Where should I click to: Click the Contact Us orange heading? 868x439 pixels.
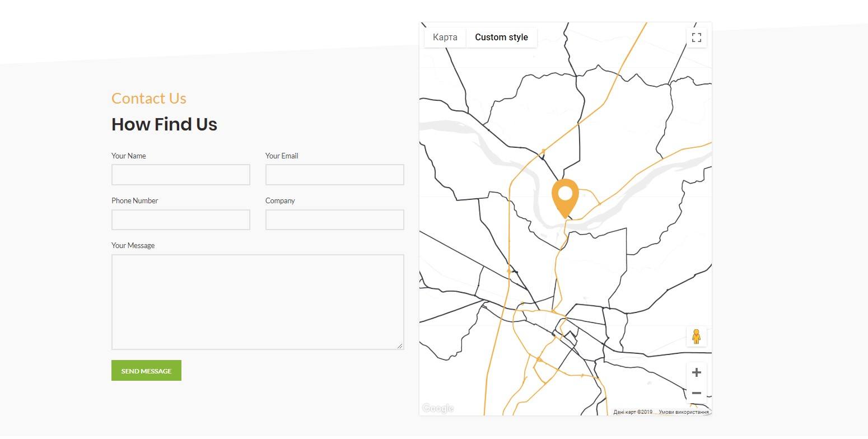pos(149,99)
